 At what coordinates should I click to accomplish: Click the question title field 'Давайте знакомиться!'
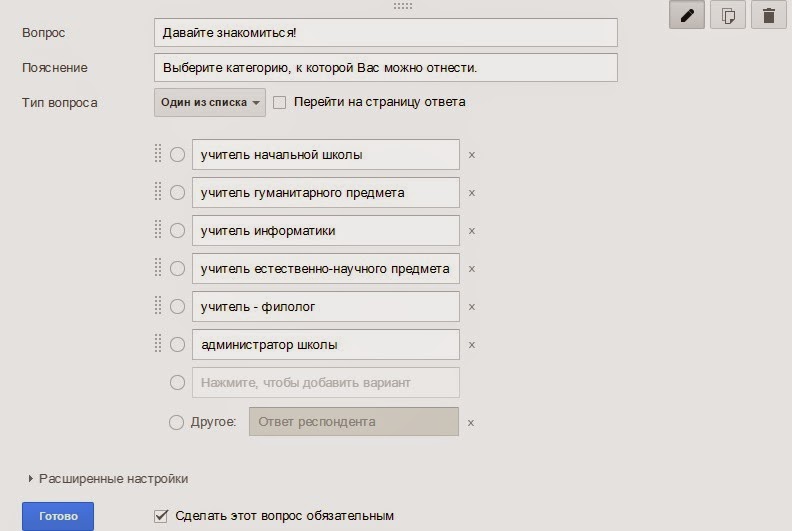tap(386, 33)
